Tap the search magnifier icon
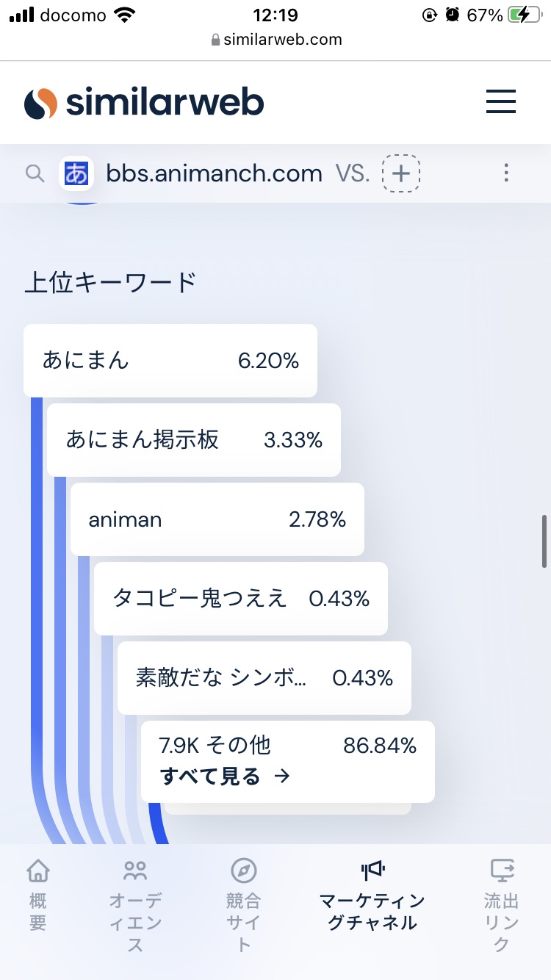The image size is (551, 980). coord(35,173)
